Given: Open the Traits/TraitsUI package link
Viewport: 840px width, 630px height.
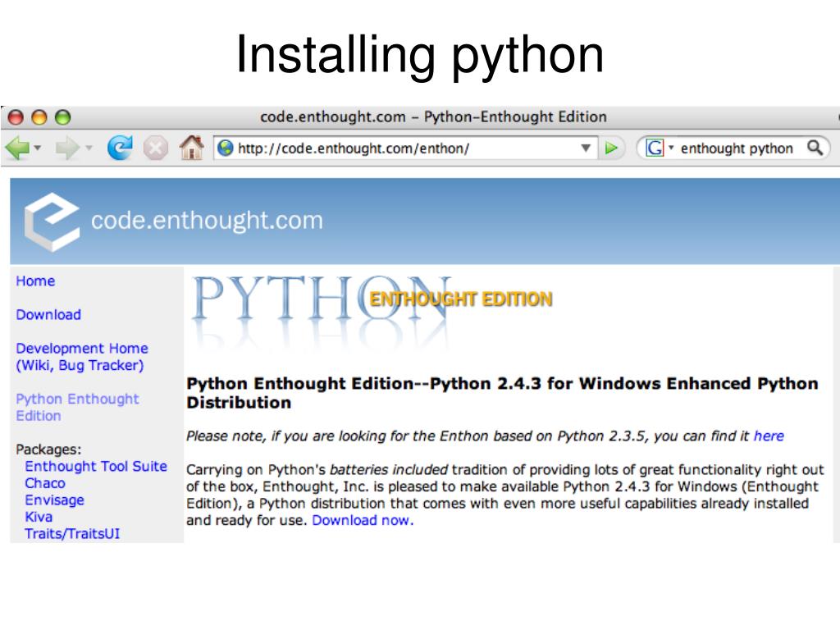Looking at the screenshot, I should click(72, 533).
